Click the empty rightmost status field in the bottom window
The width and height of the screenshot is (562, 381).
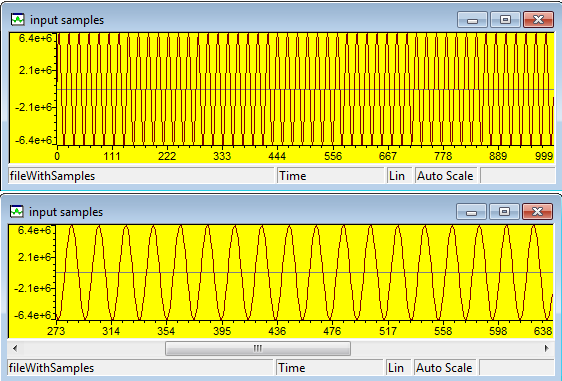pyautogui.click(x=516, y=368)
